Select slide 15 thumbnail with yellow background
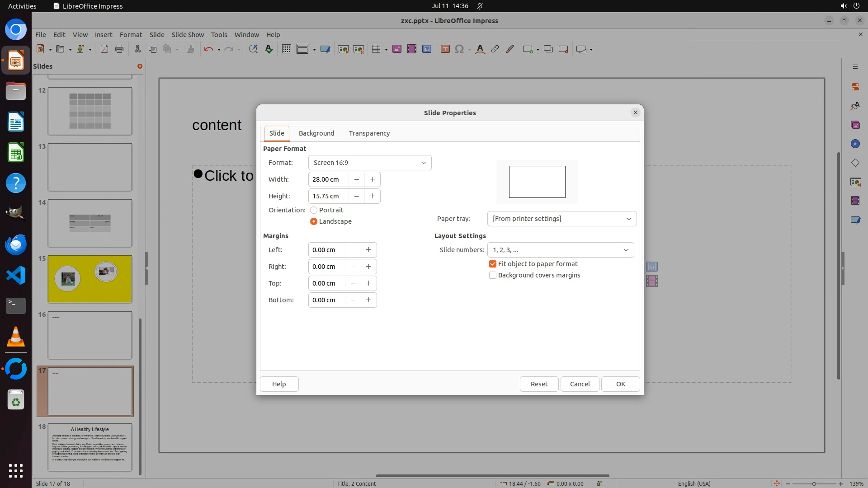868x488 pixels. 90,279
